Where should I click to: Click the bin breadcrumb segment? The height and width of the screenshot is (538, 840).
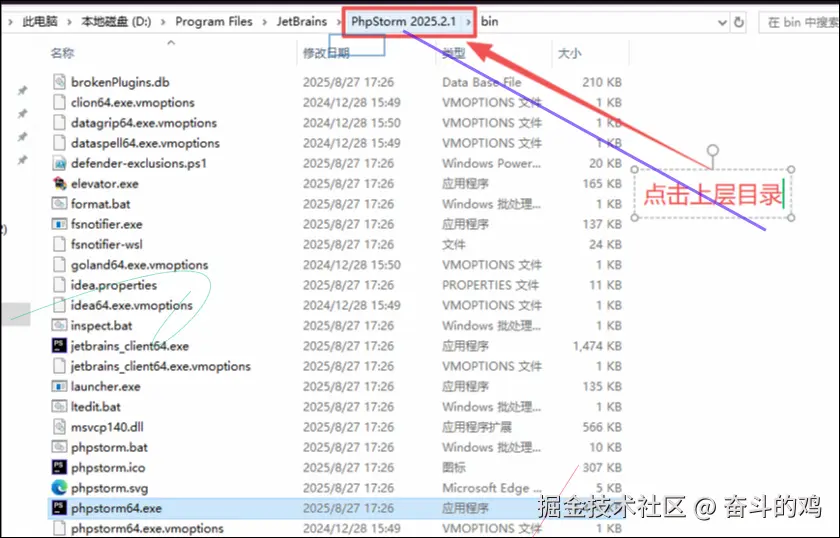[x=489, y=21]
